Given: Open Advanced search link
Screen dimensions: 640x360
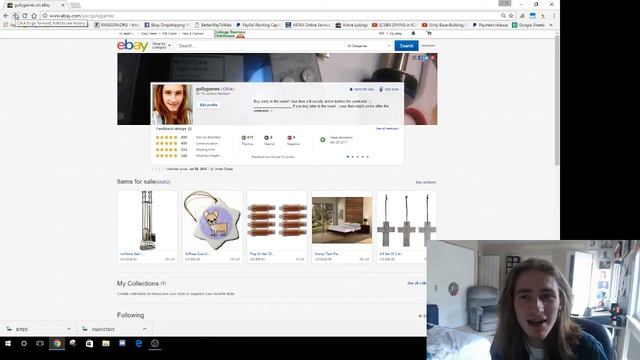Looking at the screenshot, I should (428, 46).
